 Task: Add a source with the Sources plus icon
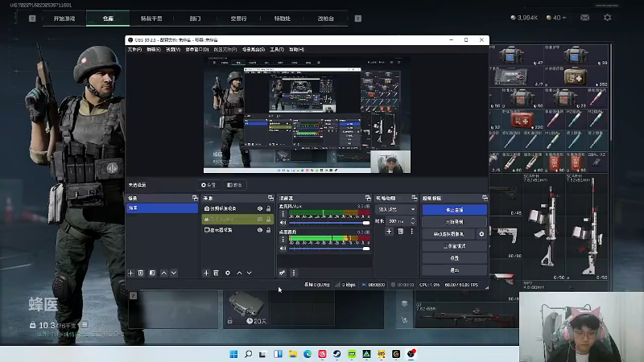click(x=206, y=273)
